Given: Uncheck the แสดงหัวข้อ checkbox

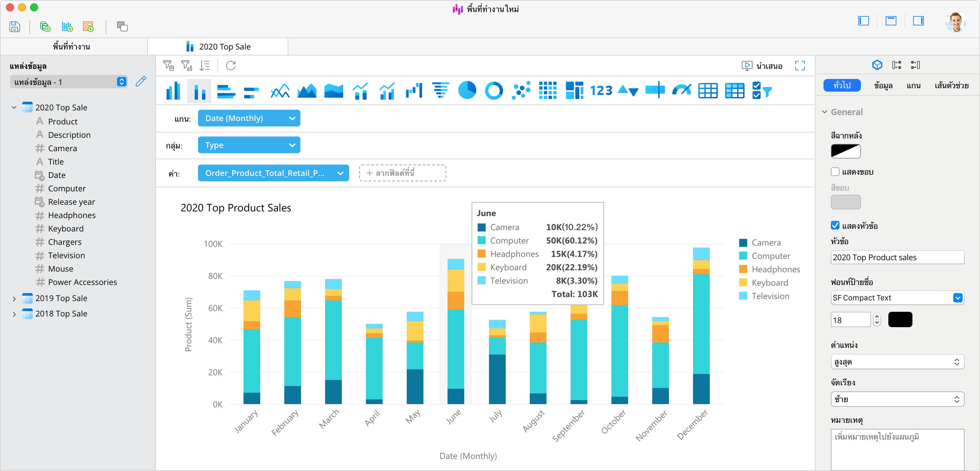Looking at the screenshot, I should point(835,225).
